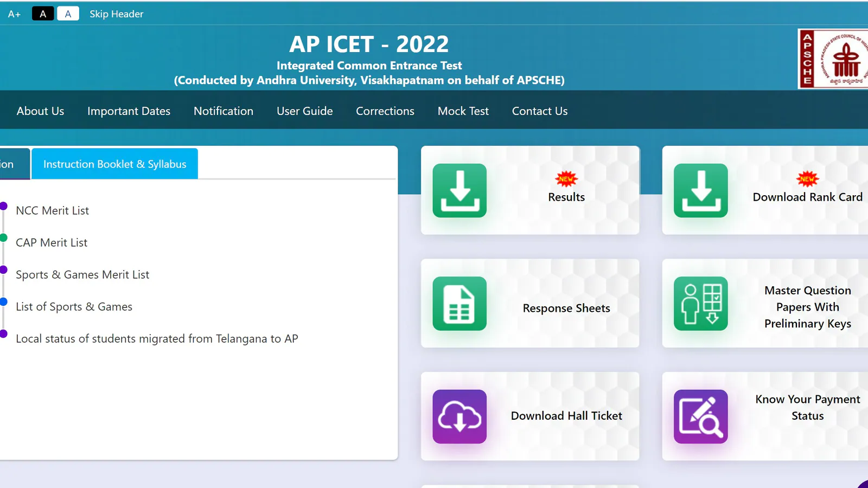Click the APSCHE logo emblem
This screenshot has width=868, height=488.
click(833, 59)
